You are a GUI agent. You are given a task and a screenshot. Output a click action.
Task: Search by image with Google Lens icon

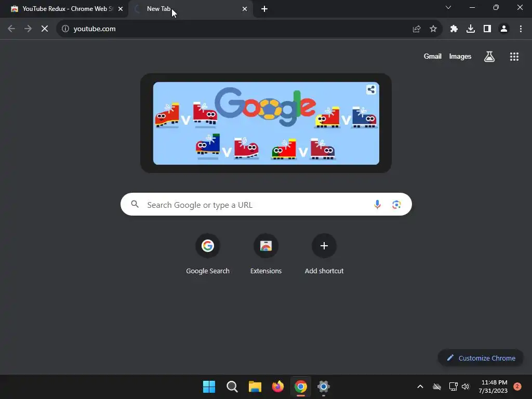396,204
